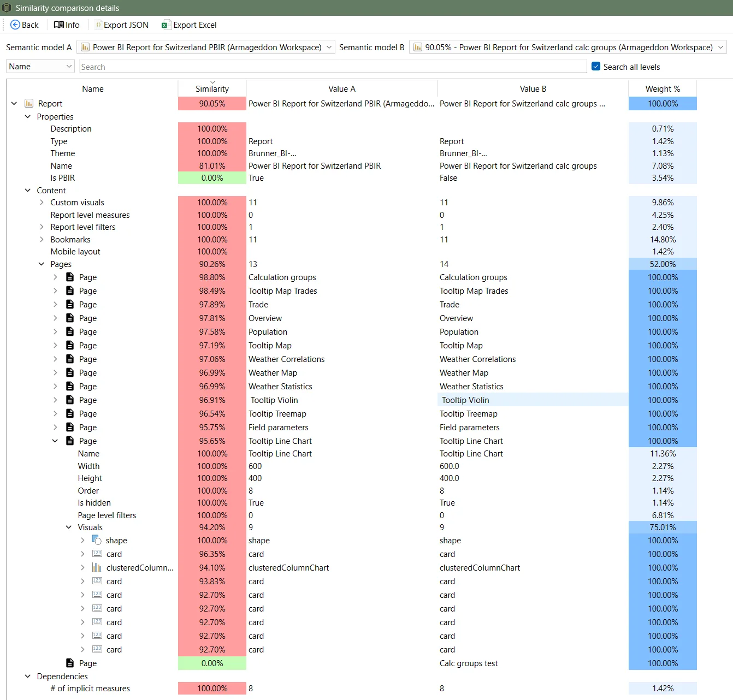
Task: Click the Weight % column header
Action: click(663, 88)
